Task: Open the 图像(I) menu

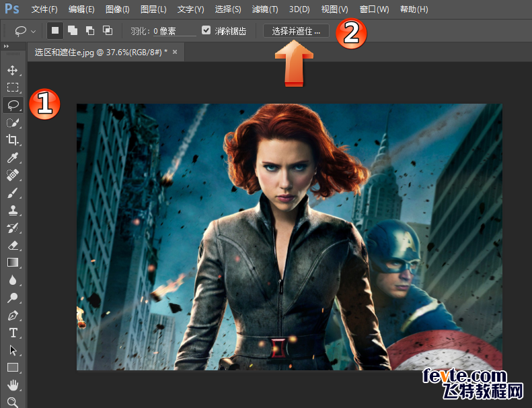Action: pyautogui.click(x=118, y=9)
